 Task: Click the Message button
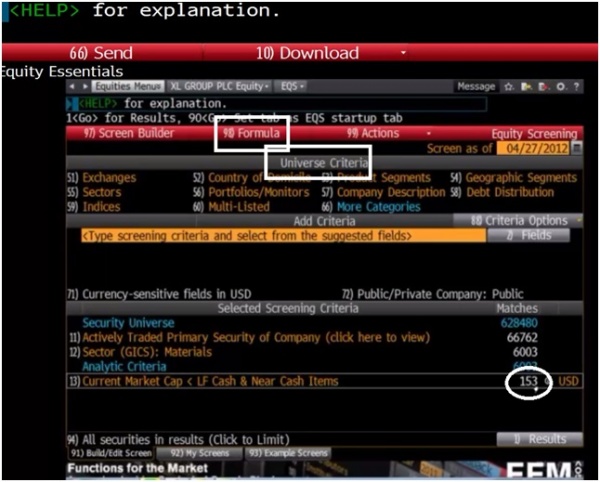[x=476, y=87]
